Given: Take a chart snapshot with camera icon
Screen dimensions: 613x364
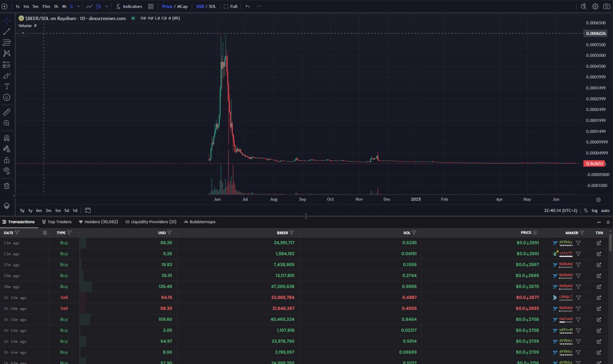Looking at the screenshot, I should point(606,6).
